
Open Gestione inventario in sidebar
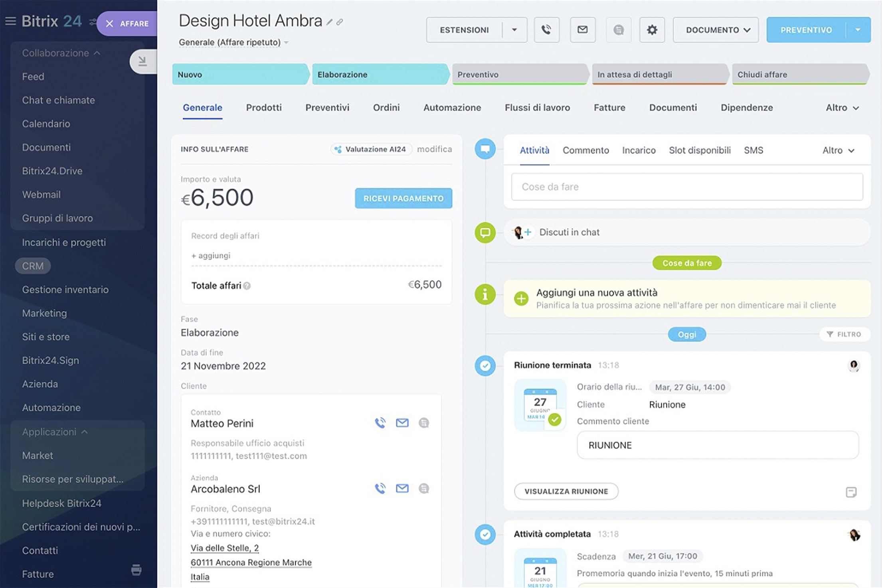[x=65, y=290]
